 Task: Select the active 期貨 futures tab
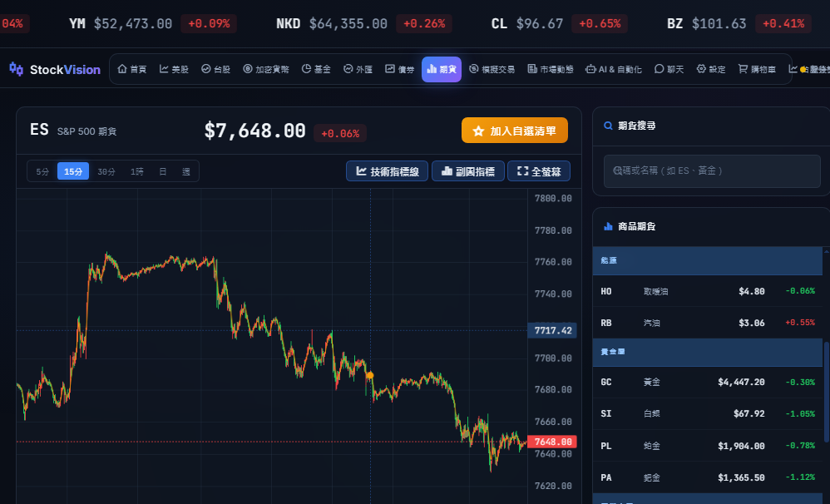[442, 69]
